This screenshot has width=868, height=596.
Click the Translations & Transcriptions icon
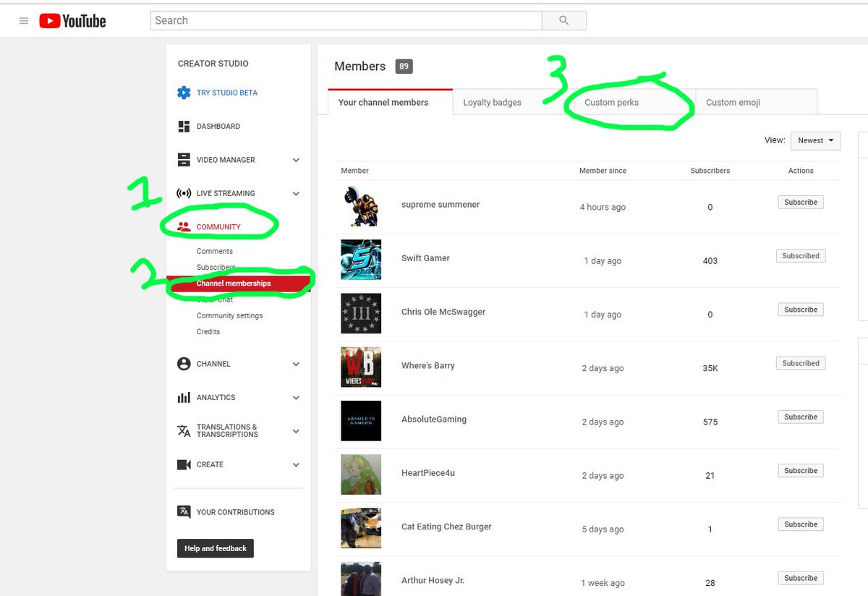click(x=184, y=430)
